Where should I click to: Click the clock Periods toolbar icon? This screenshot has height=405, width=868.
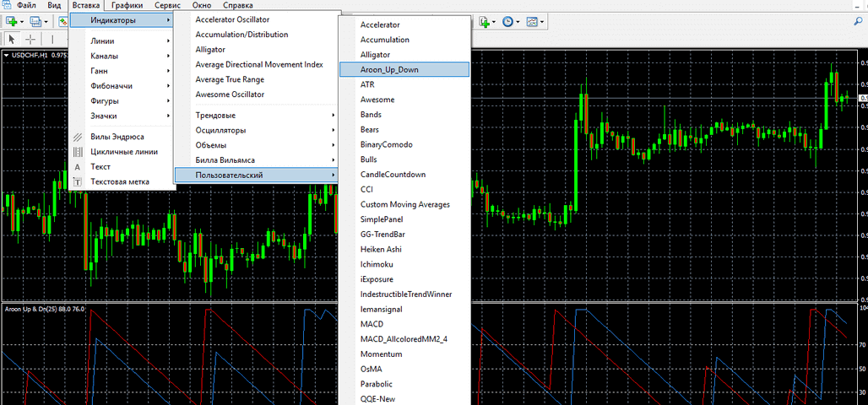[x=507, y=22]
